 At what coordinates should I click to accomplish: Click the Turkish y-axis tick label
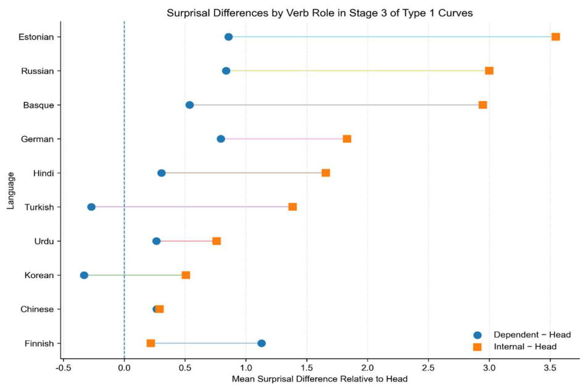(39, 207)
